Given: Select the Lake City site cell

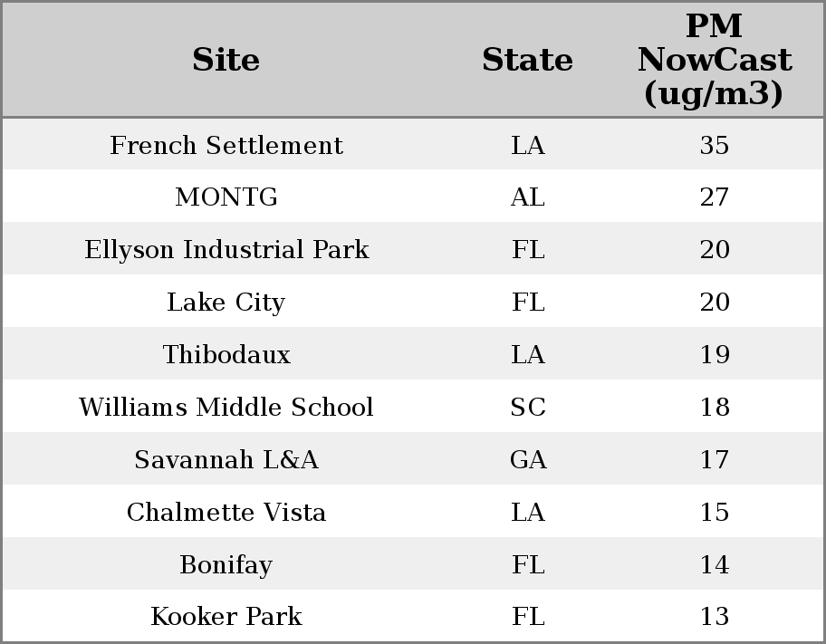Looking at the screenshot, I should (x=226, y=303).
